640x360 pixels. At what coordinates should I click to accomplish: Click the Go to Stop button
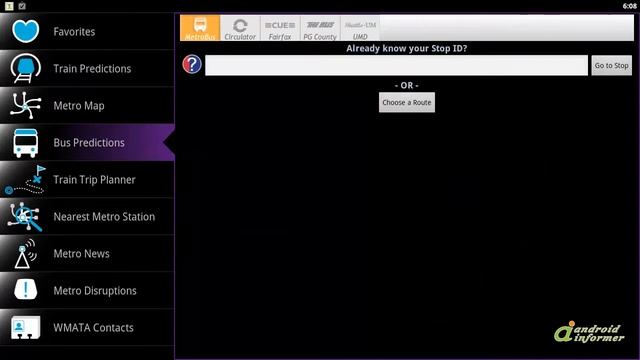coord(611,65)
